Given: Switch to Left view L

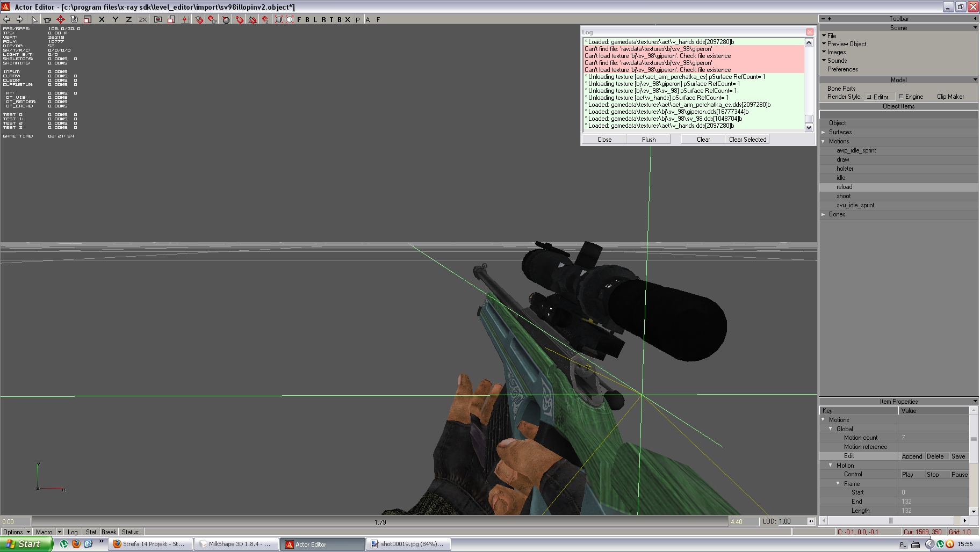Looking at the screenshot, I should (315, 19).
